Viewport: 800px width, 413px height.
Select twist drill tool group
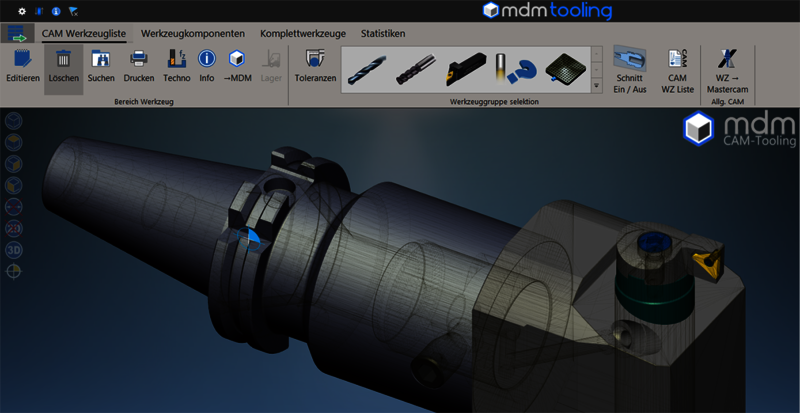pyautogui.click(x=370, y=68)
